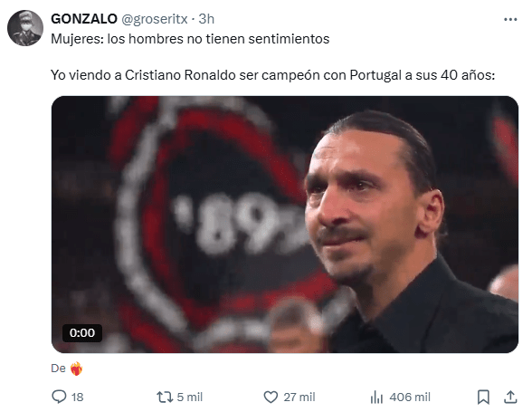Click the 0:00 video duration badge
532x412 pixels.
coord(82,333)
